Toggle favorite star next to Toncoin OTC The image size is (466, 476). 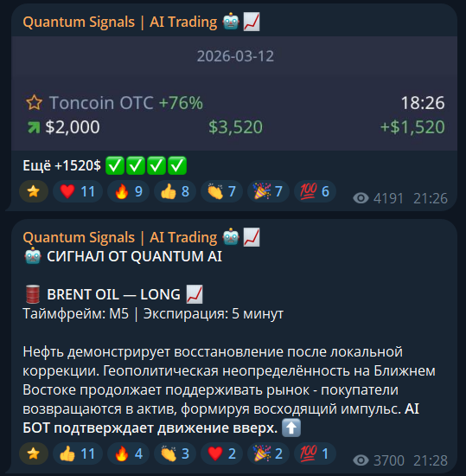click(x=34, y=103)
